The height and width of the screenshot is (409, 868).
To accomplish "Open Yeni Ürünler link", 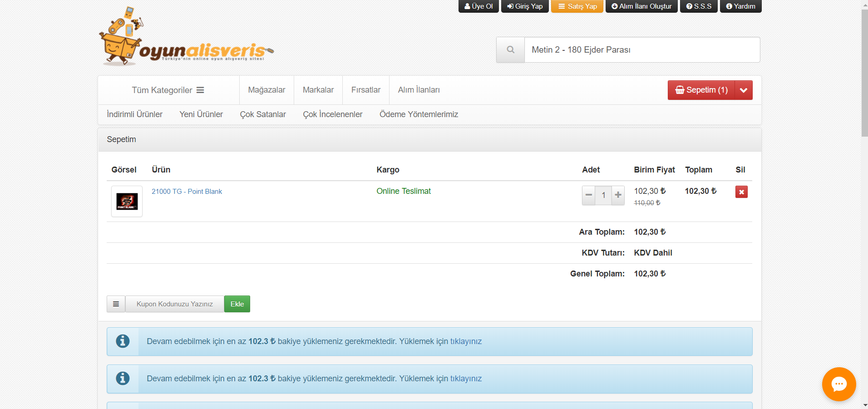I will [201, 114].
